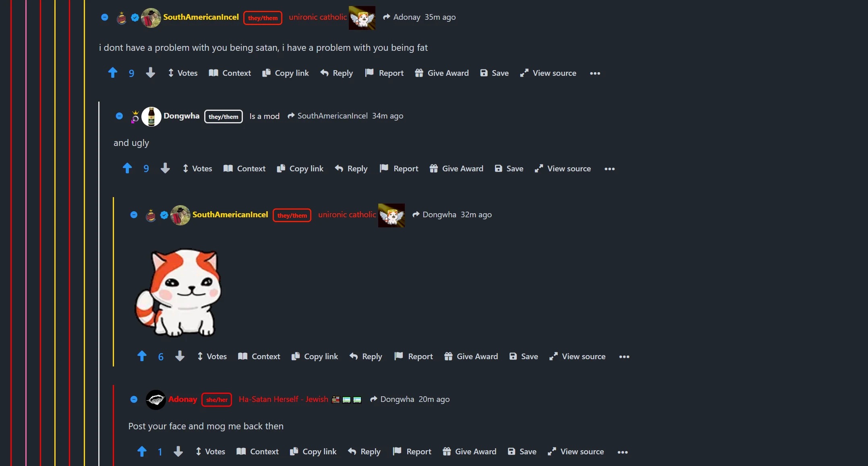Upvote the "and ugly" comment by Dongwha
This screenshot has height=466, width=868.
[x=127, y=168]
